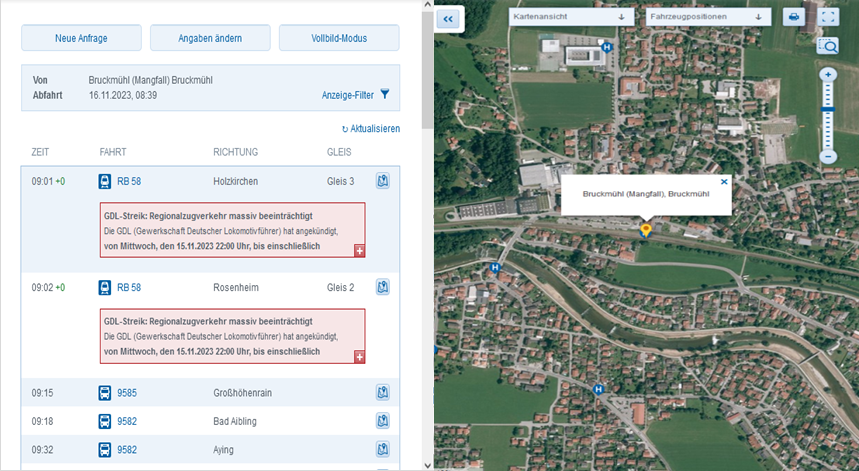Open the Kartenansicht dropdown
The height and width of the screenshot is (471, 859).
570,17
